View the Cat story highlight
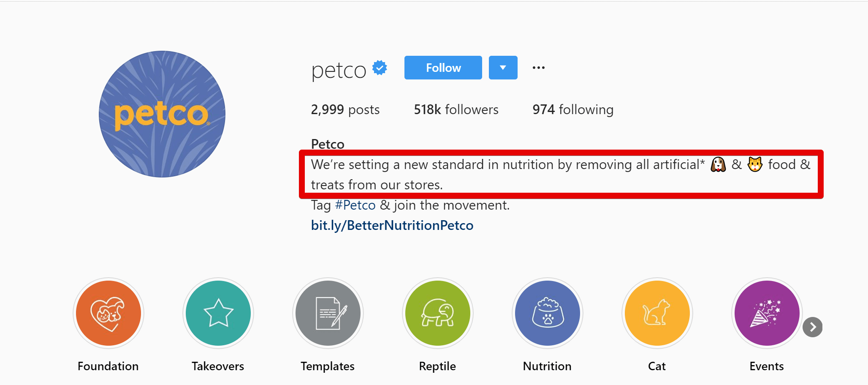Viewport: 868px width, 385px height. (x=657, y=313)
